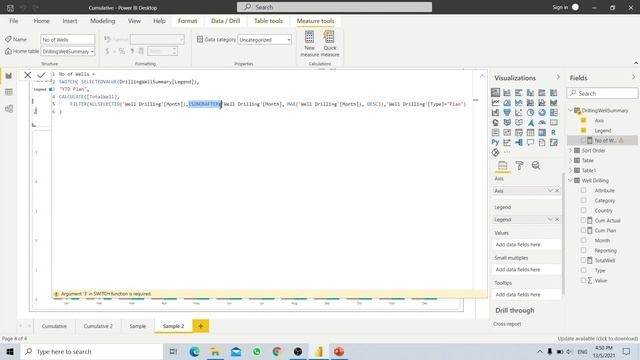Open the Legend field well dropdown chevron
This screenshot has width=640, height=360.
tap(550, 220)
